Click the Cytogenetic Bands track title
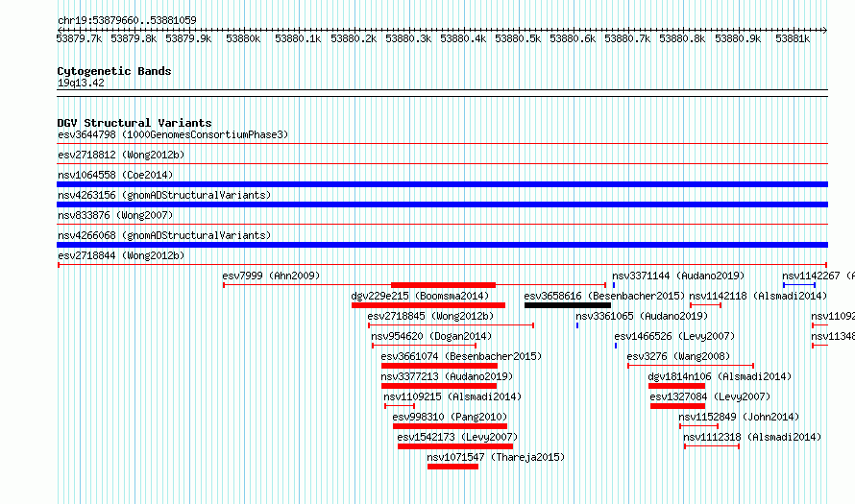 click(114, 71)
